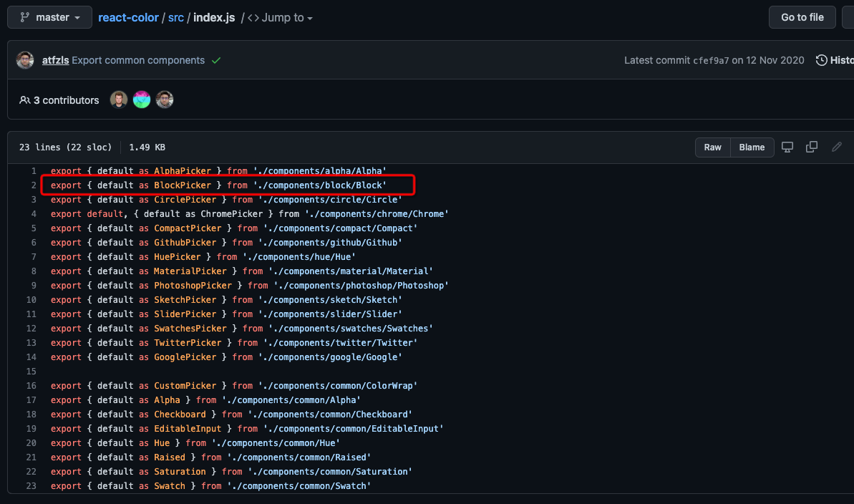Click CompactPicker identifier

pos(188,228)
